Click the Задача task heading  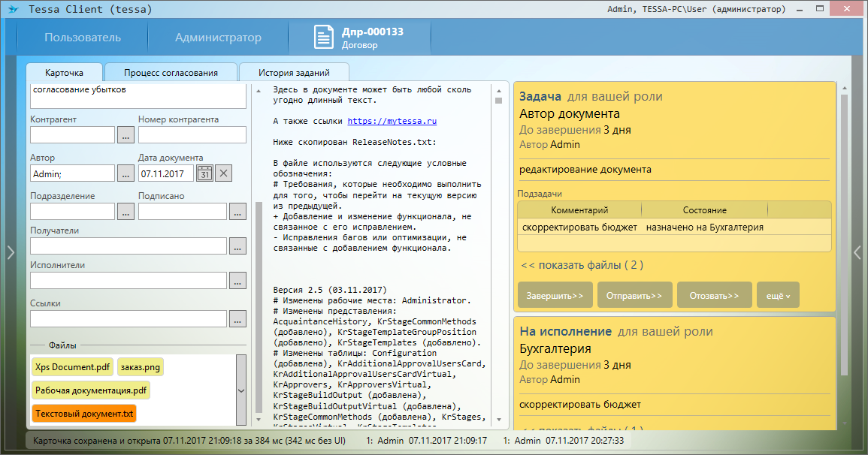pos(540,96)
